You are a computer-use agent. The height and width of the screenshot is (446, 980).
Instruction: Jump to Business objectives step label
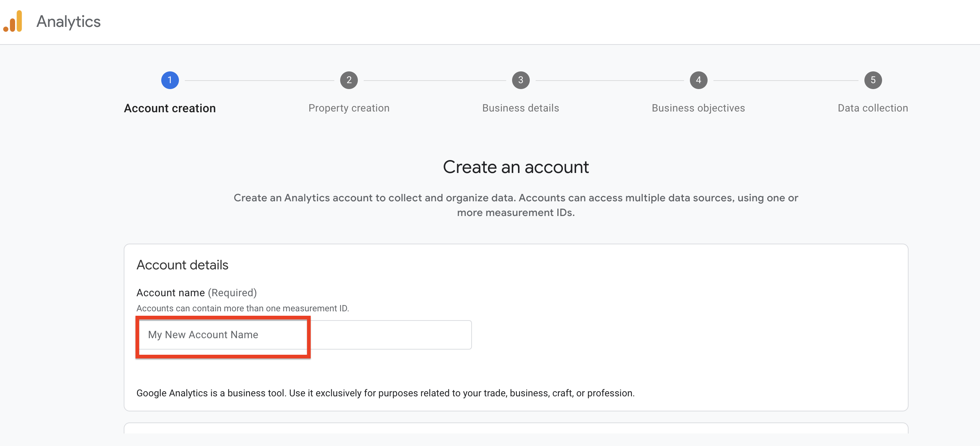(x=698, y=108)
